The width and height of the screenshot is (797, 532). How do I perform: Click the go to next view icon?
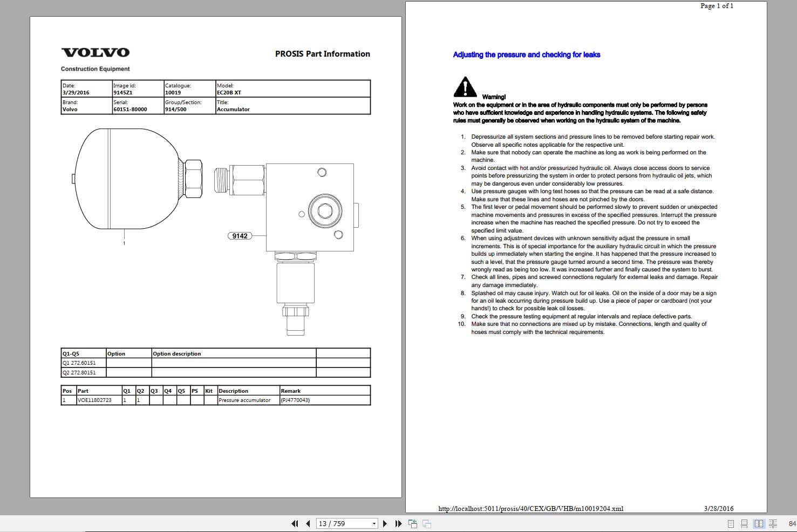[426, 523]
